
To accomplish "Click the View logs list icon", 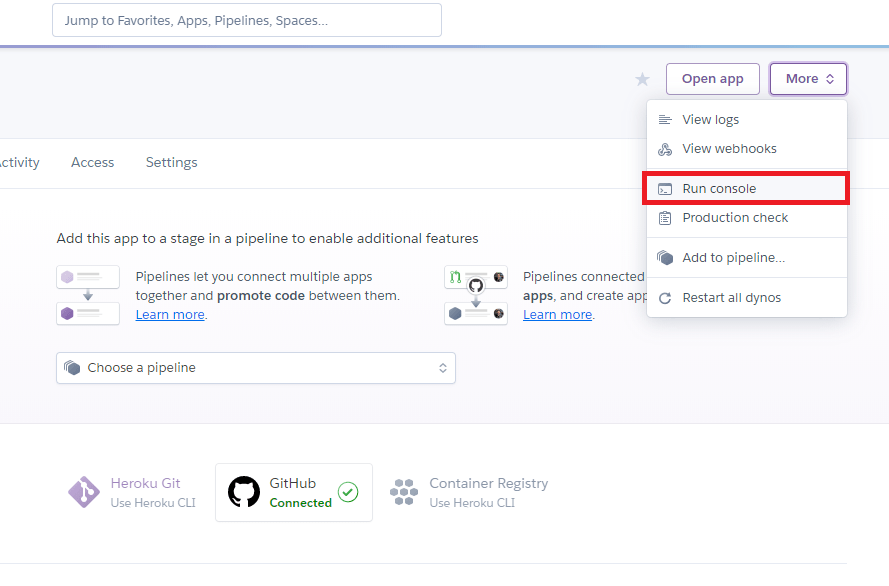I will (665, 120).
